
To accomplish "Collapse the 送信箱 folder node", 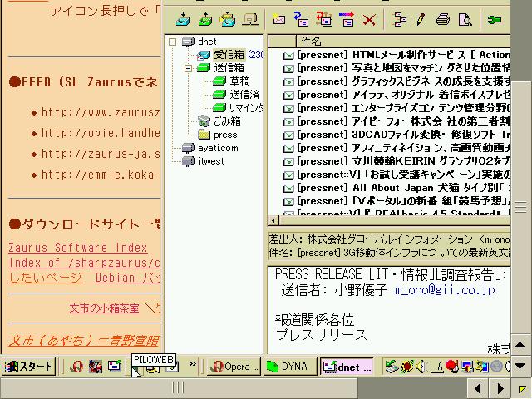I will [188, 68].
